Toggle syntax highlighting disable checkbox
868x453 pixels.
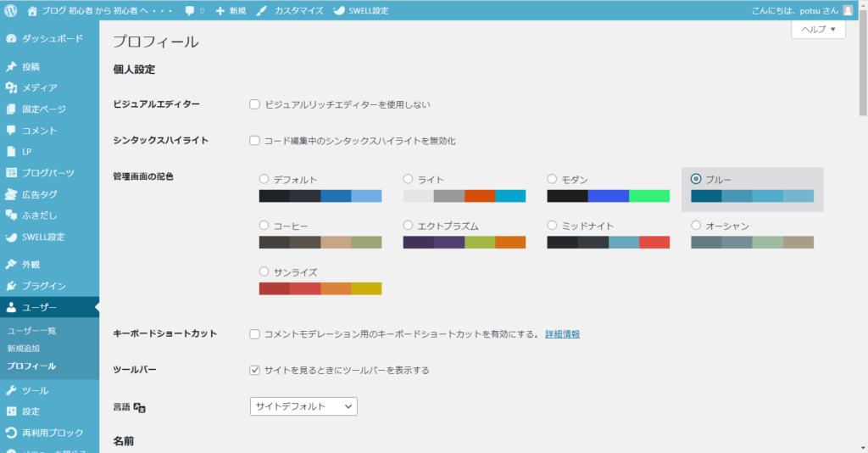click(254, 140)
